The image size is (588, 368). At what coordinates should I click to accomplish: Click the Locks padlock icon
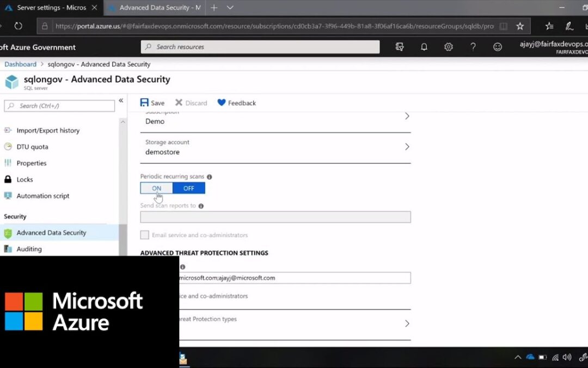pos(9,179)
